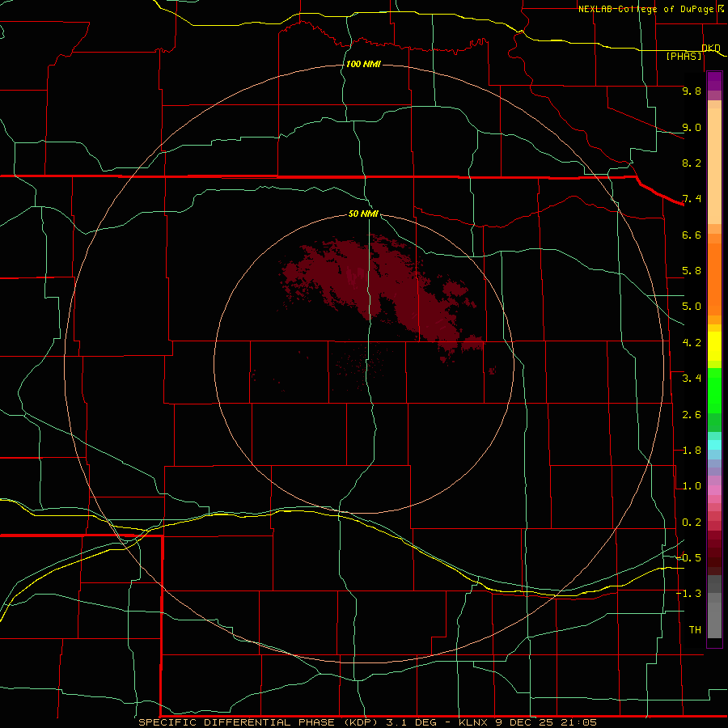Pick the cyan segment of color bar
The image size is (728, 728).
(x=714, y=445)
